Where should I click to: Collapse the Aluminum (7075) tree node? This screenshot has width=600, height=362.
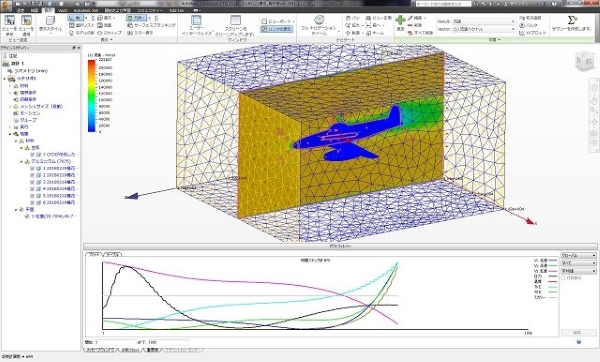[21, 161]
